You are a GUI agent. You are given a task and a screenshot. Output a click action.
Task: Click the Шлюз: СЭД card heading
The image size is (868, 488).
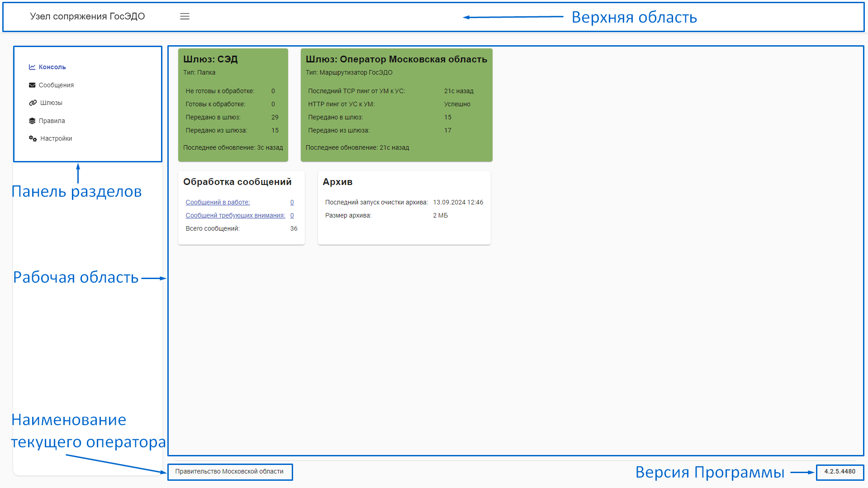point(210,59)
